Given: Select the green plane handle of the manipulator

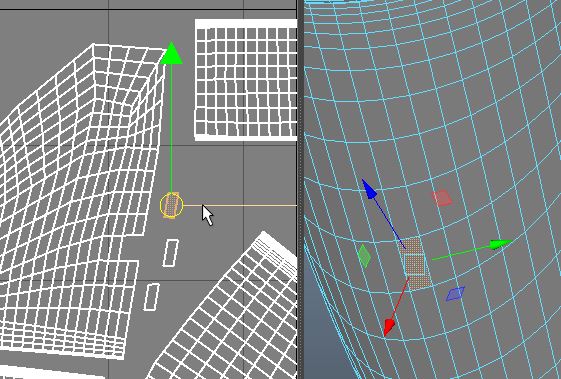Looking at the screenshot, I should (364, 256).
